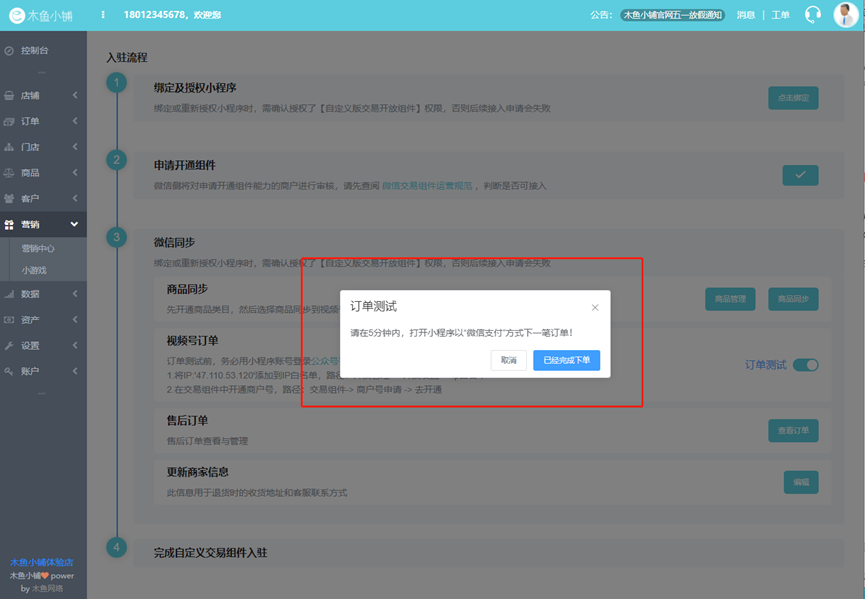This screenshot has height=599, width=865.
Task: Open the 小游戏 submenu item
Action: tap(34, 271)
